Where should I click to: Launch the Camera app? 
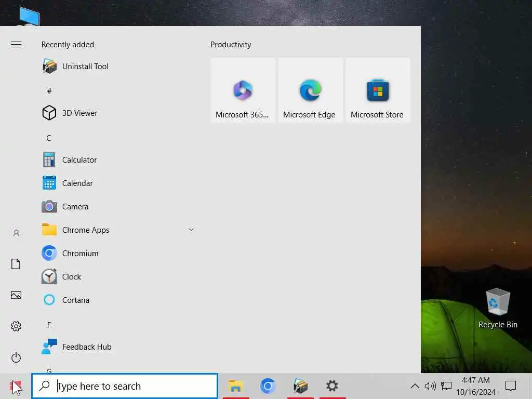117,207
